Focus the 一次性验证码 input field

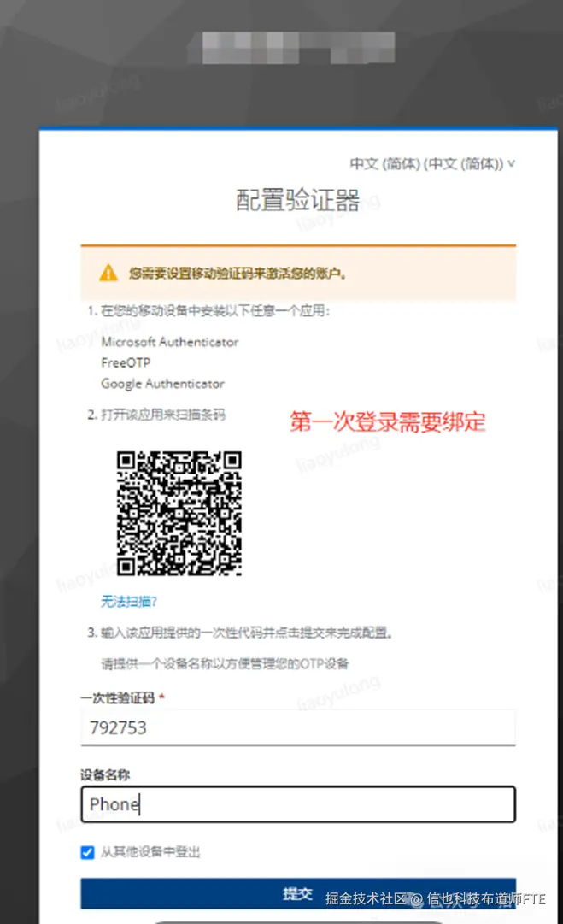point(298,727)
